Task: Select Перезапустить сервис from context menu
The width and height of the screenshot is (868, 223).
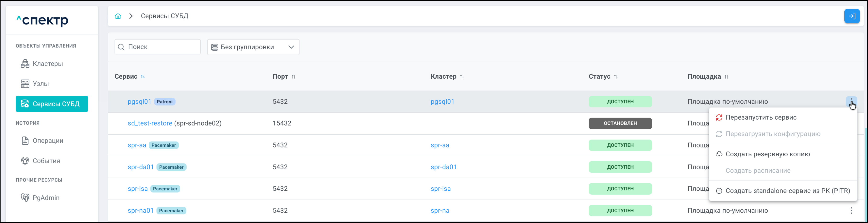Action: click(761, 117)
